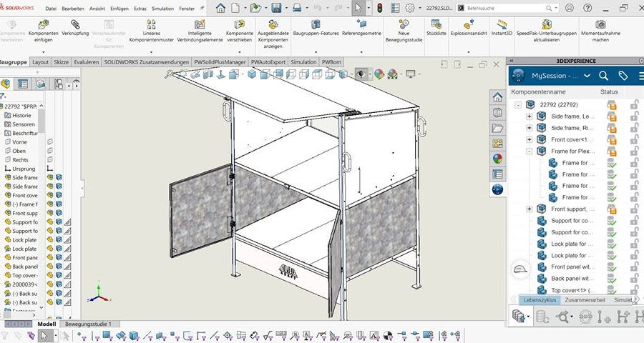Open the Bewegungsstudie 1 tab

89,324
